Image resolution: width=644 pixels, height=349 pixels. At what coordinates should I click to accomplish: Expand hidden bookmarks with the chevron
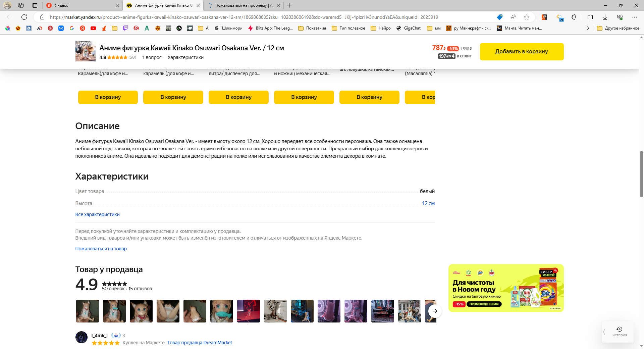click(588, 28)
